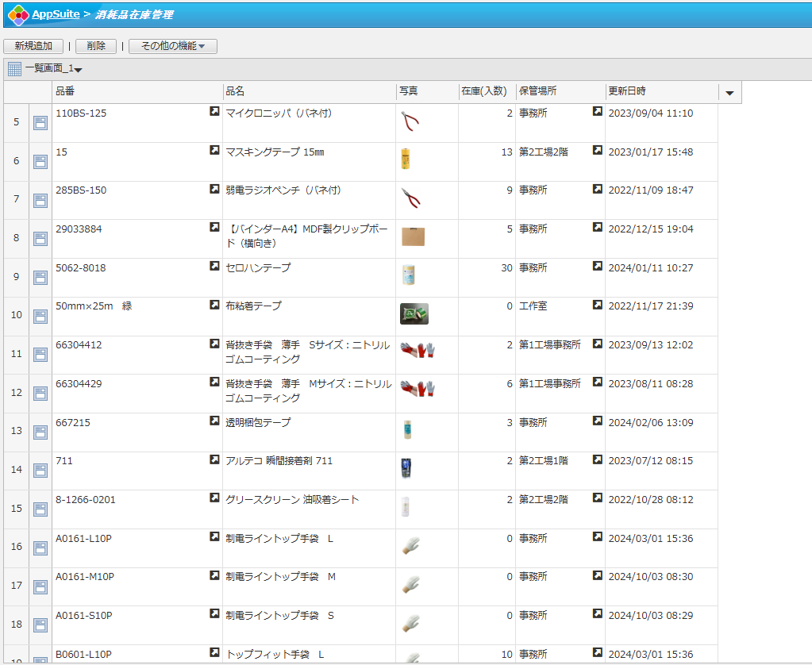Sort by 更新日時 column header
This screenshot has height=665, width=812.
click(x=627, y=91)
